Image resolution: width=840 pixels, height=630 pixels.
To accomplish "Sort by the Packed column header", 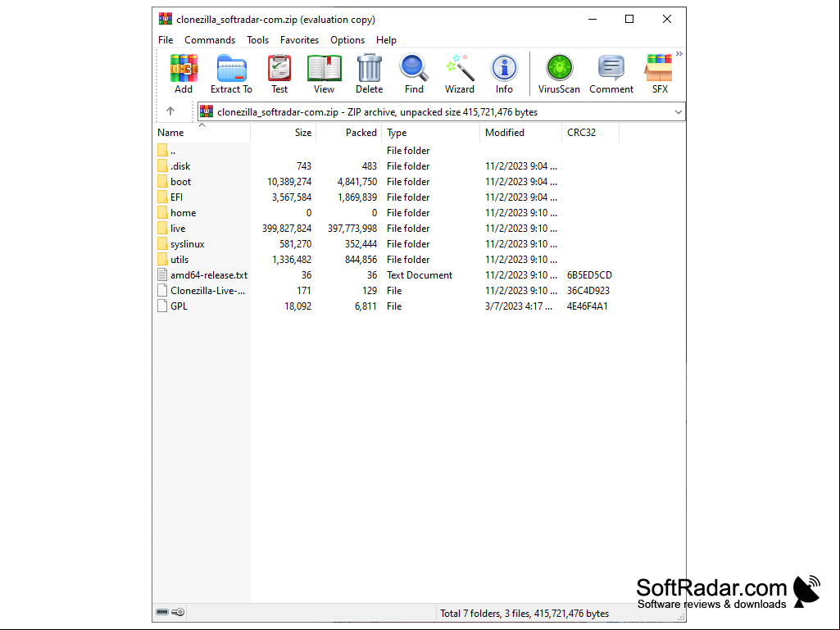I will (349, 133).
